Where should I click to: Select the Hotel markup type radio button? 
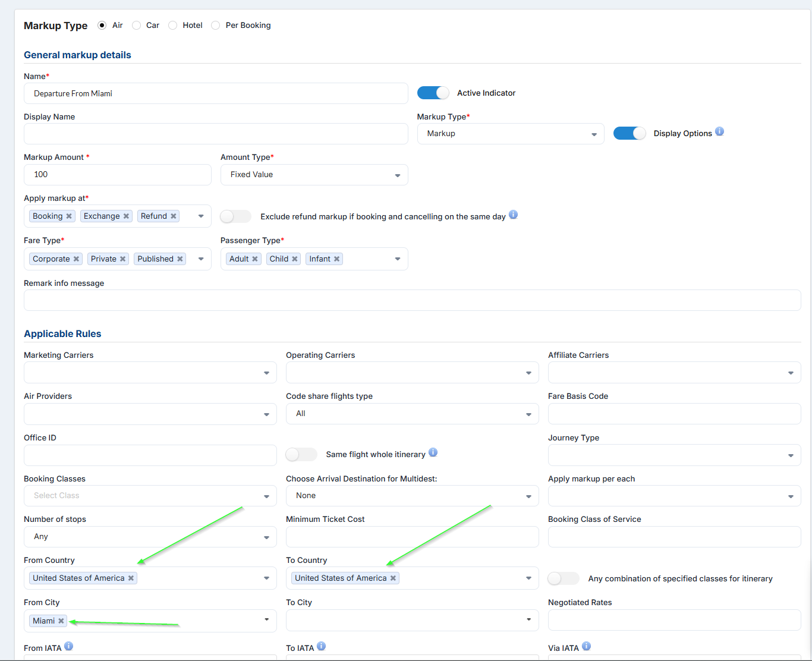(x=173, y=26)
